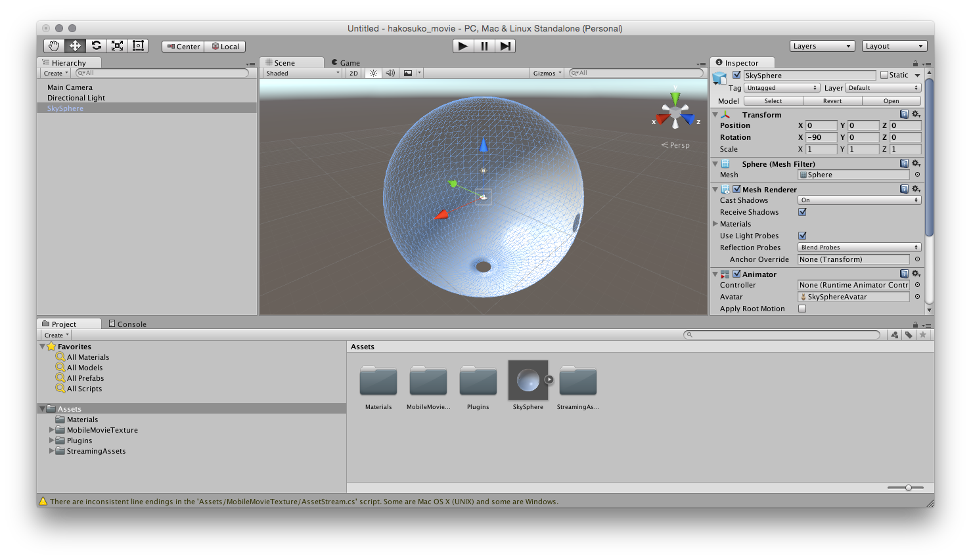Click the model Open button

pos(891,101)
